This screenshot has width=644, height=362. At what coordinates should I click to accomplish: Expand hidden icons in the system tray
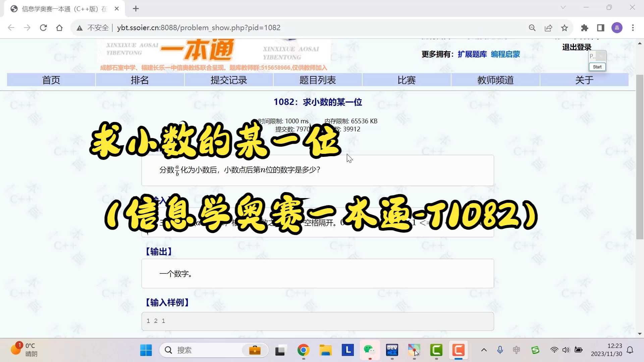pyautogui.click(x=484, y=350)
